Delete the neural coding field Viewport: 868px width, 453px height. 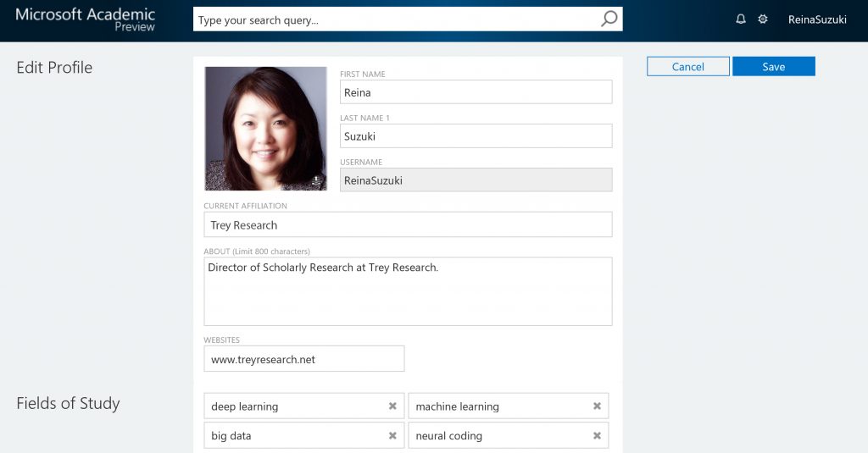point(597,436)
